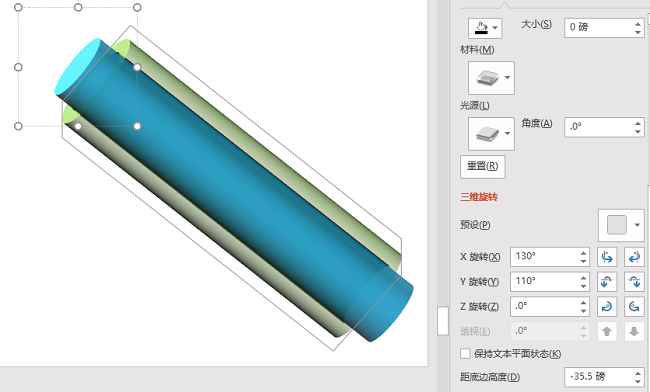
Task: Open the paint bucket color picker
Action: tap(485, 28)
